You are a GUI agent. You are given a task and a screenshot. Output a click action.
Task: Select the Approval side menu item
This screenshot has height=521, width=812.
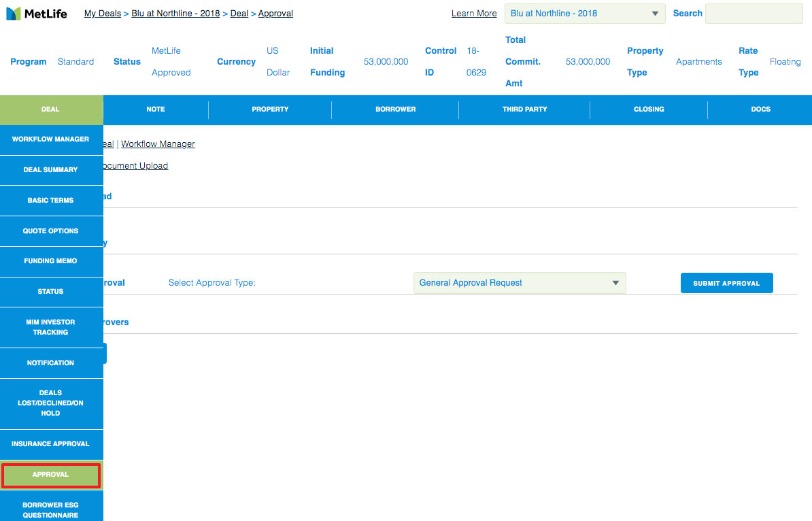coord(51,475)
